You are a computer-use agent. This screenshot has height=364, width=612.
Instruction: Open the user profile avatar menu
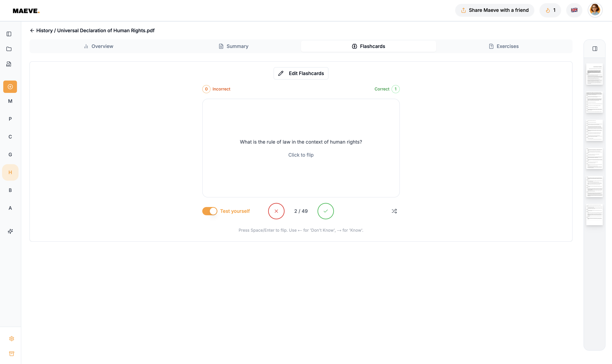(x=595, y=10)
